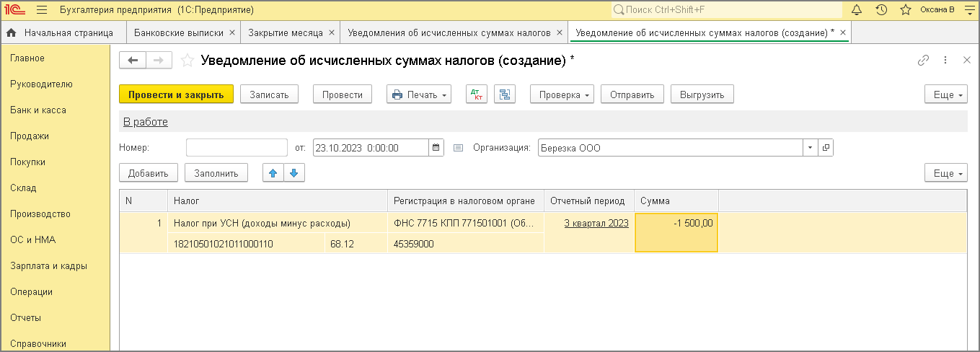The image size is (980, 352).
Task: Open ОС и НМА section
Action: [32, 240]
